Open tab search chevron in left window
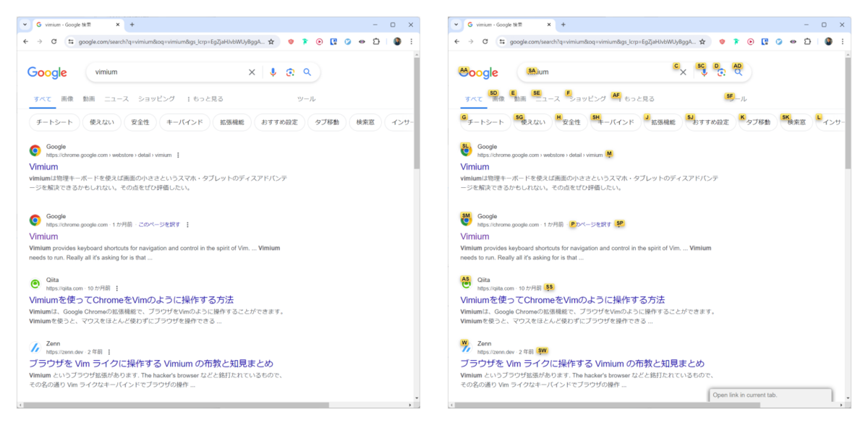 coord(25,25)
